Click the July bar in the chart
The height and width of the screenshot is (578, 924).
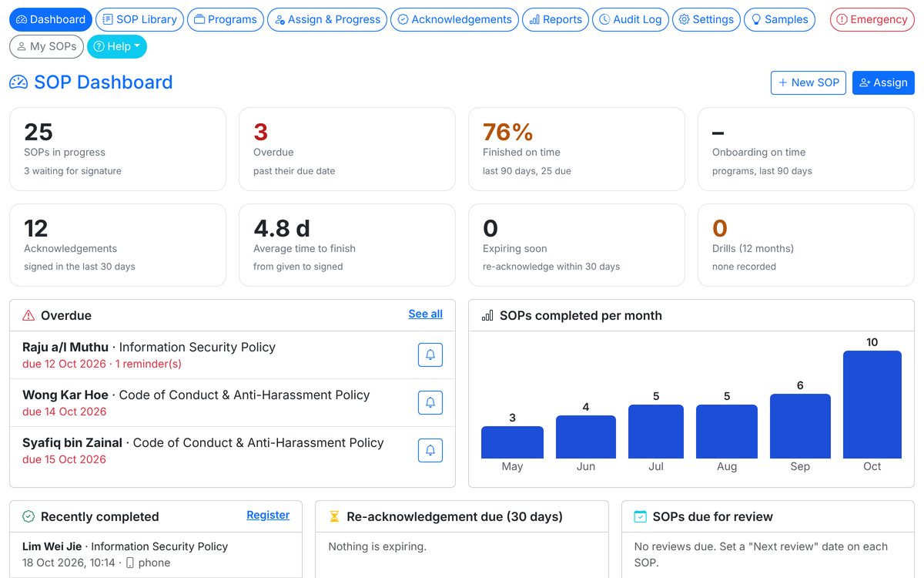tap(656, 432)
